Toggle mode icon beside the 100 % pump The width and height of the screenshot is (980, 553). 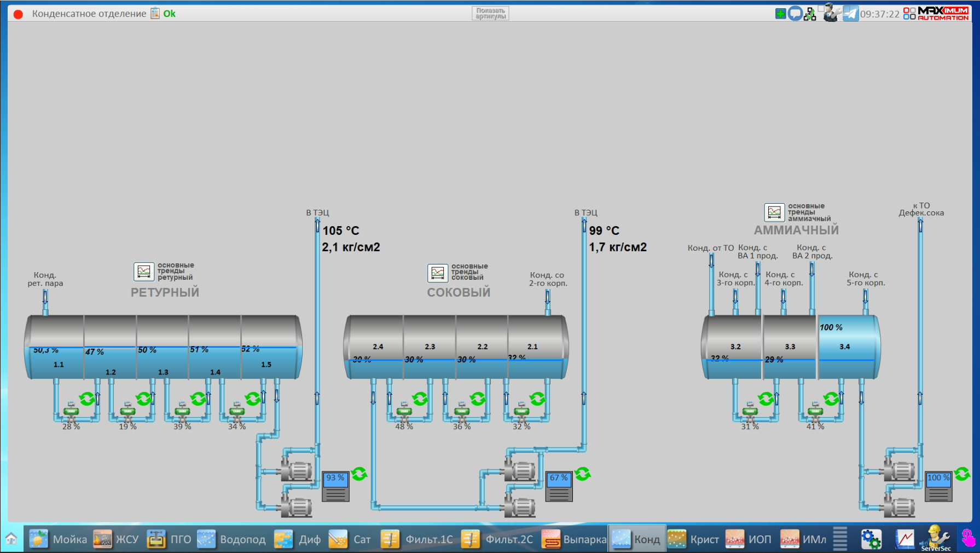coord(962,474)
